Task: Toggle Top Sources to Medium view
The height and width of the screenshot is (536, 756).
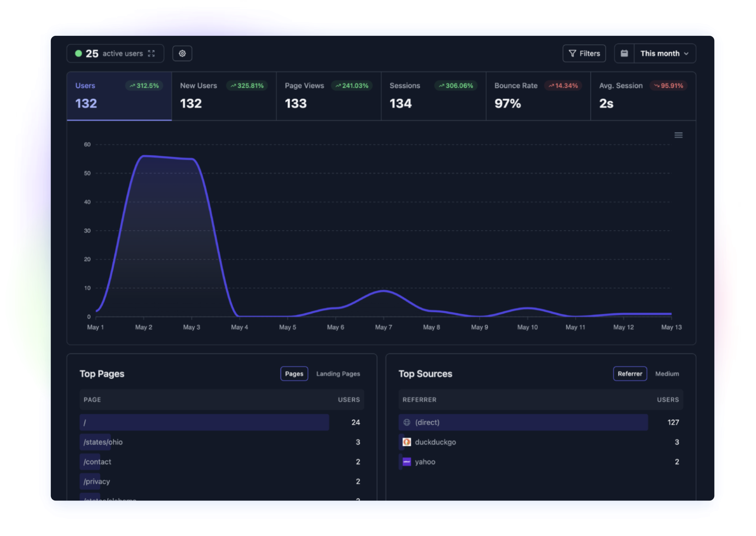Action: (x=667, y=374)
